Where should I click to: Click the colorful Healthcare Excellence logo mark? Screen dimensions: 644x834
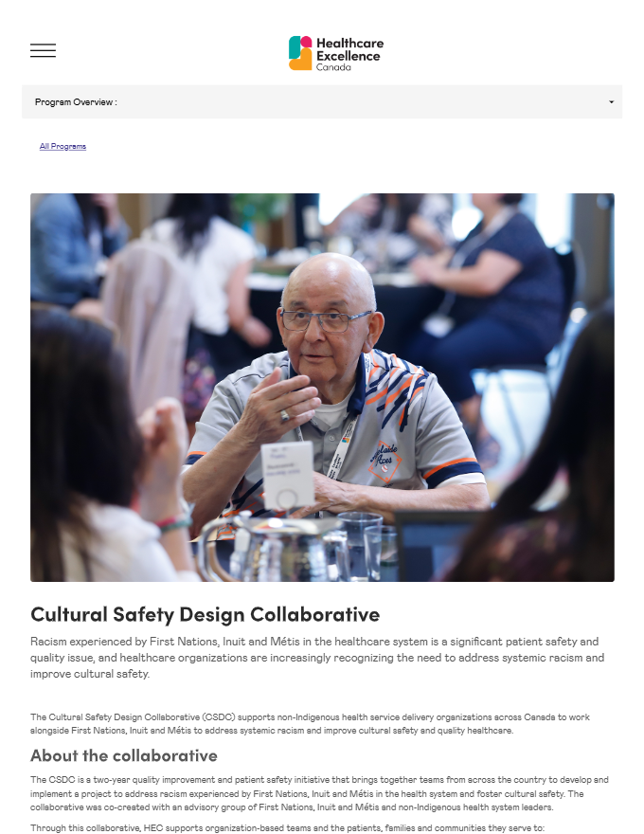click(x=300, y=53)
